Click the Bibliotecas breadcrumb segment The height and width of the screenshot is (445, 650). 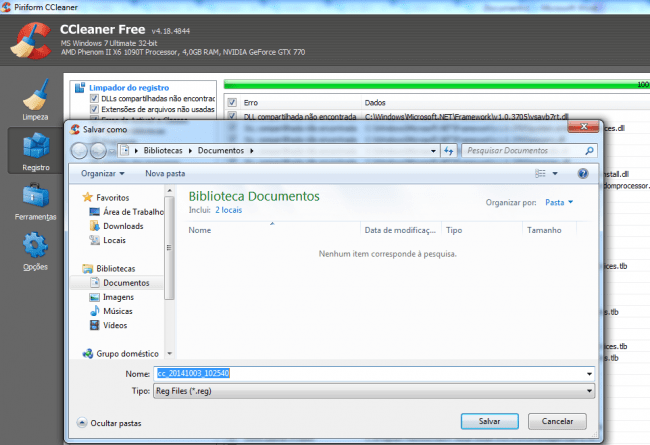163,151
